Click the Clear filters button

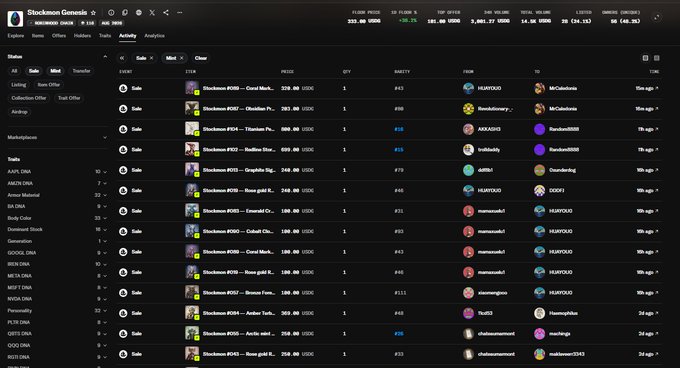click(201, 58)
